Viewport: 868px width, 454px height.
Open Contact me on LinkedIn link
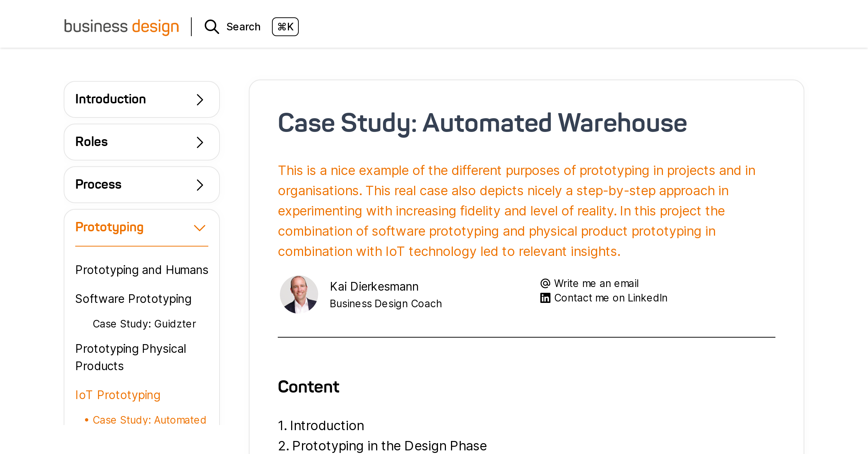click(x=610, y=297)
